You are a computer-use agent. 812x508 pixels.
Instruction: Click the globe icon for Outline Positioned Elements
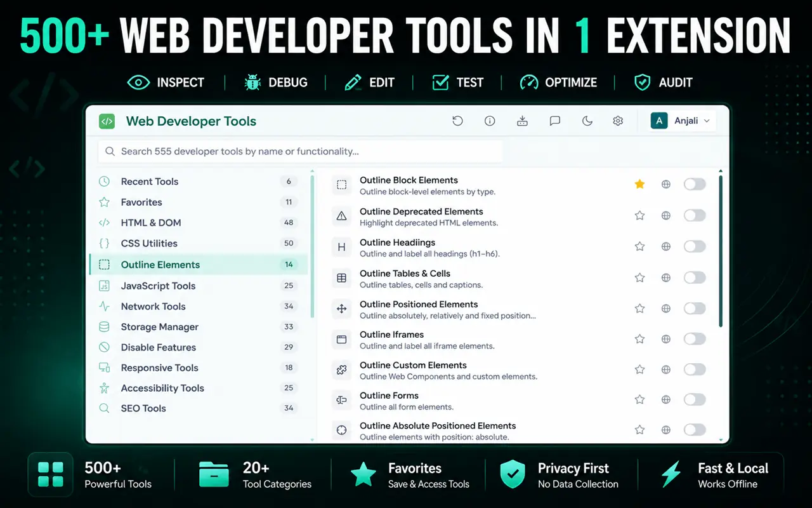[666, 309]
